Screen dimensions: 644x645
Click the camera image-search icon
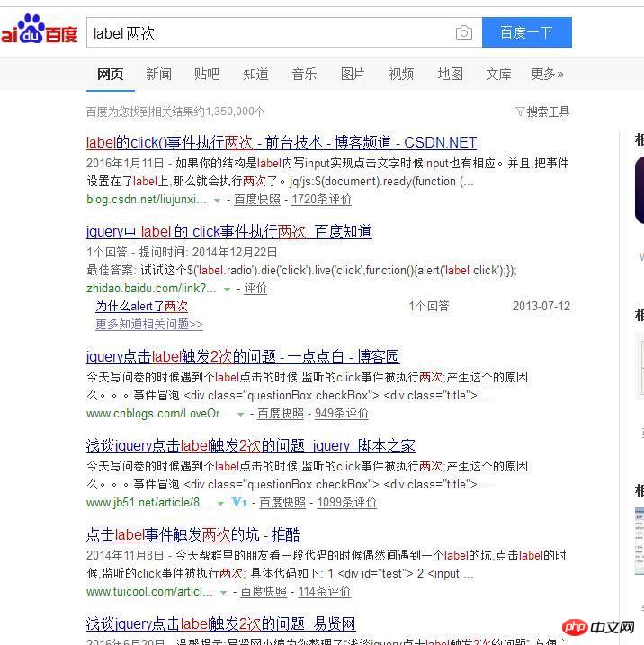click(x=464, y=32)
